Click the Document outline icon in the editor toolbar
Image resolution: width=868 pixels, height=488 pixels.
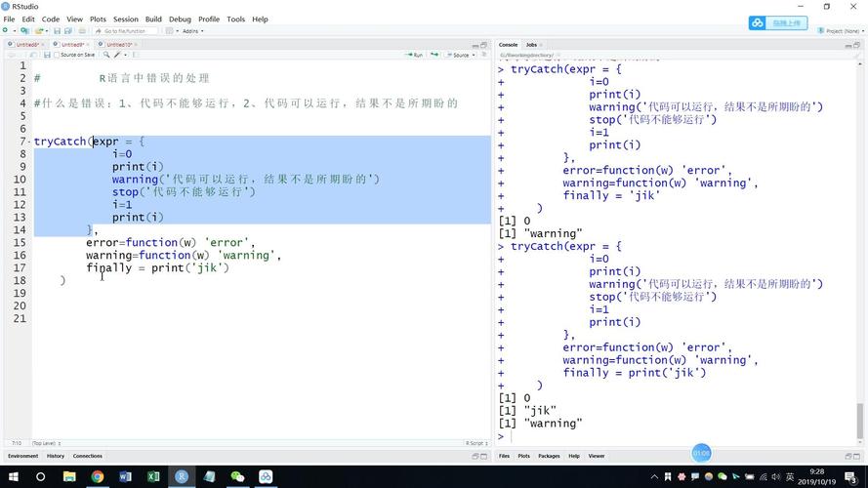484,55
